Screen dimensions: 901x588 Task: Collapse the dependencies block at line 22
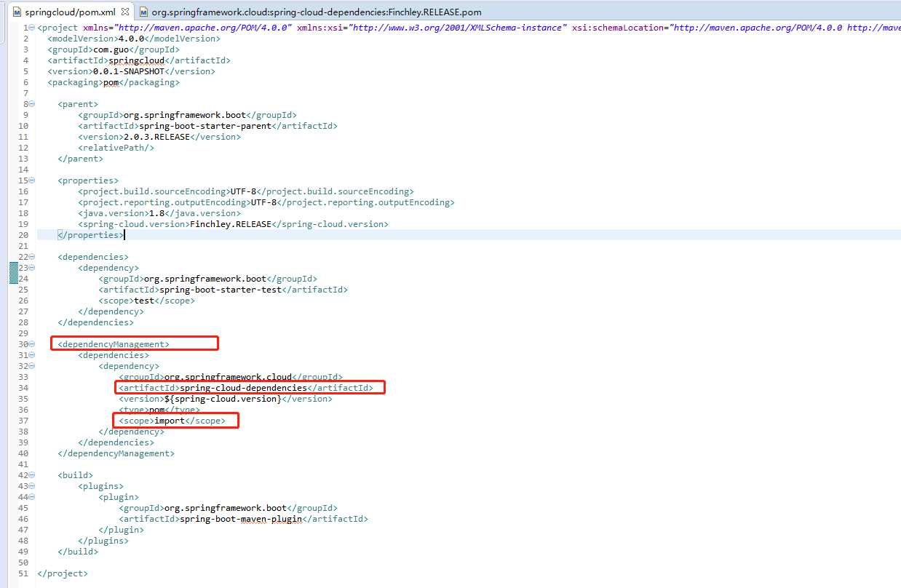[32, 257]
